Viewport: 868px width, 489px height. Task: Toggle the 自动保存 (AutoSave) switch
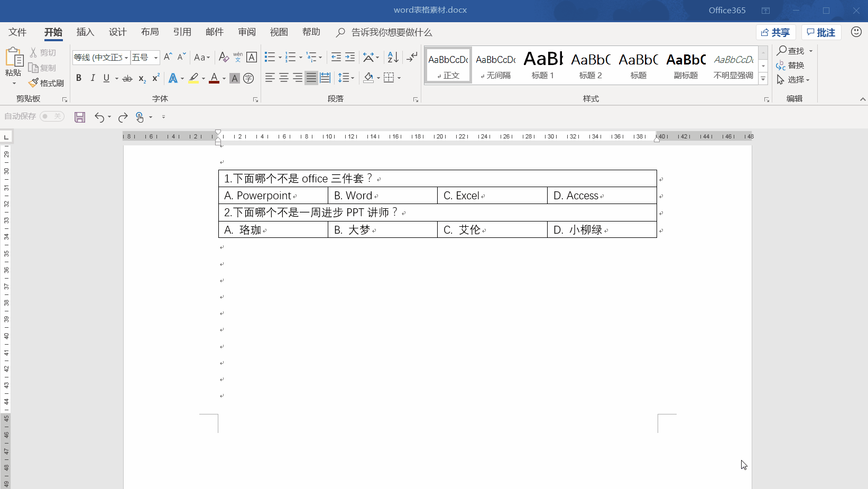pyautogui.click(x=52, y=116)
